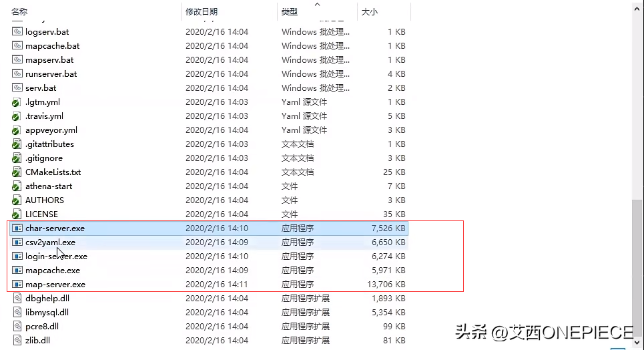Screen dimensions: 644x350
Task: Select the mapcache.exe application icon
Action: [x=17, y=271]
